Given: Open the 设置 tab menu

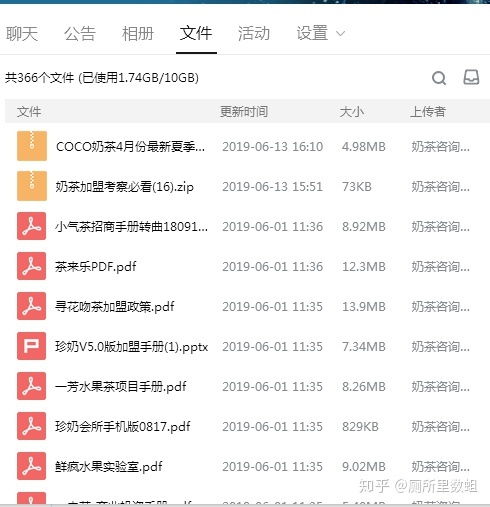Looking at the screenshot, I should click(313, 33).
